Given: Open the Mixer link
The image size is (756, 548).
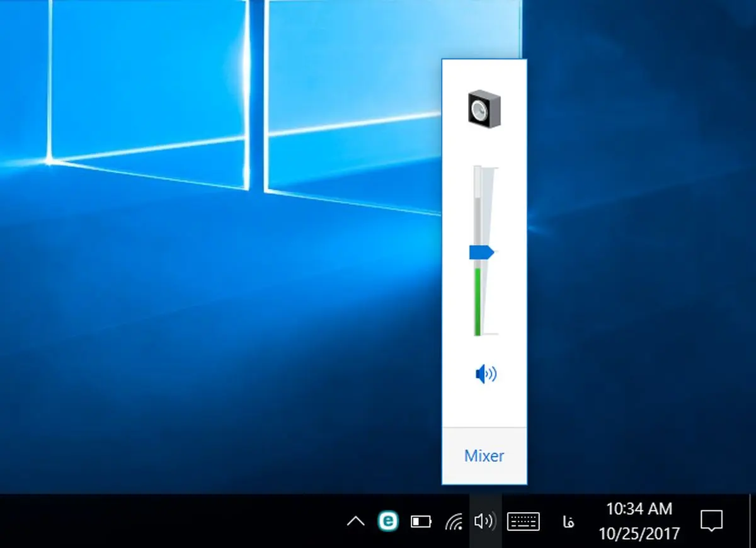Looking at the screenshot, I should (x=484, y=456).
